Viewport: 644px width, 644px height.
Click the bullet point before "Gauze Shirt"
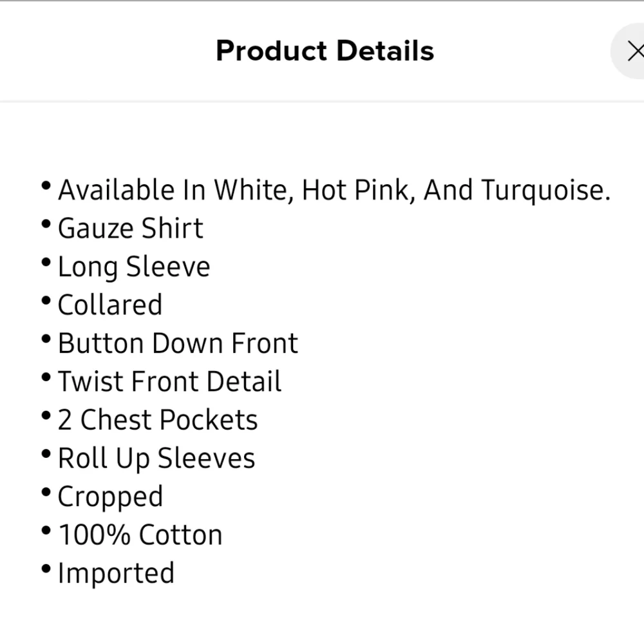(46, 225)
